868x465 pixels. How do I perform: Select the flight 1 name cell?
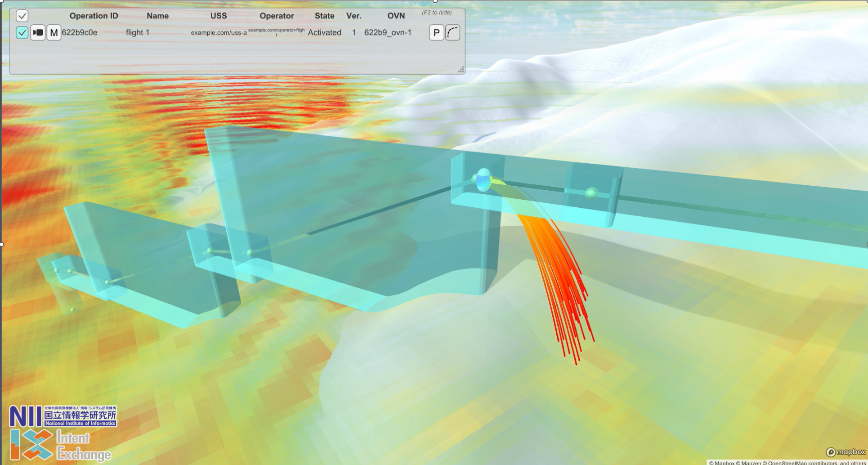pyautogui.click(x=138, y=33)
